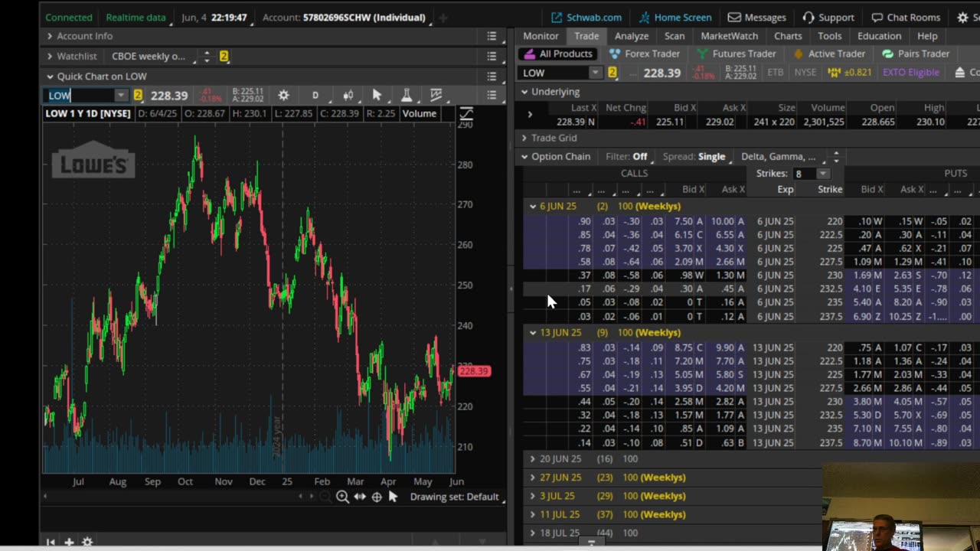Open the chart style candlestick icon
The height and width of the screenshot is (551, 980).
click(x=348, y=95)
